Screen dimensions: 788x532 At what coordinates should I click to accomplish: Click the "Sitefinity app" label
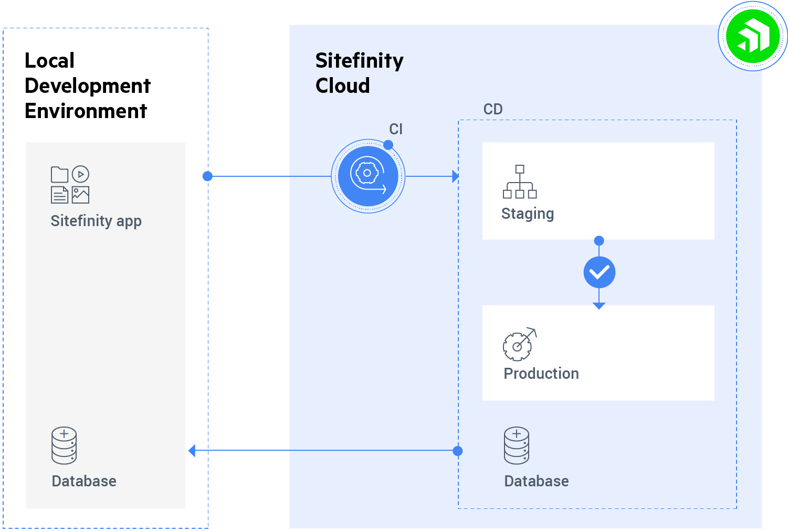96,221
